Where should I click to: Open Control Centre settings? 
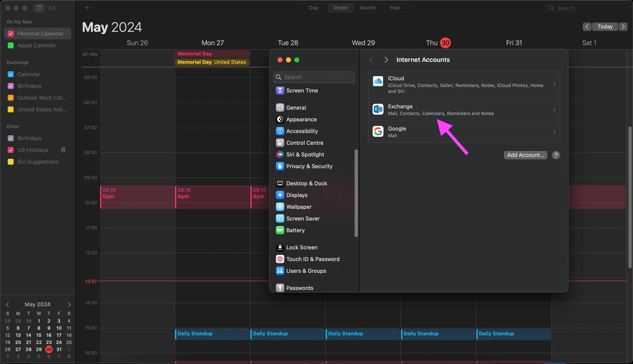coord(305,143)
